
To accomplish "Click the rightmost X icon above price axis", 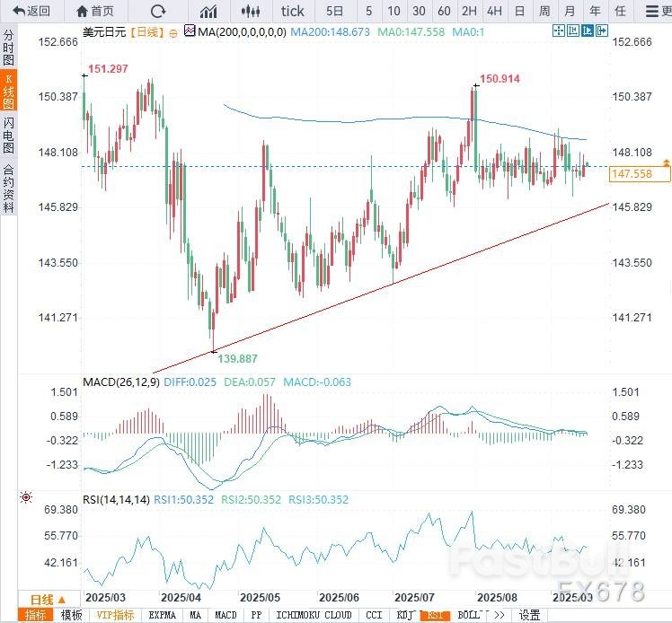I will [x=601, y=31].
